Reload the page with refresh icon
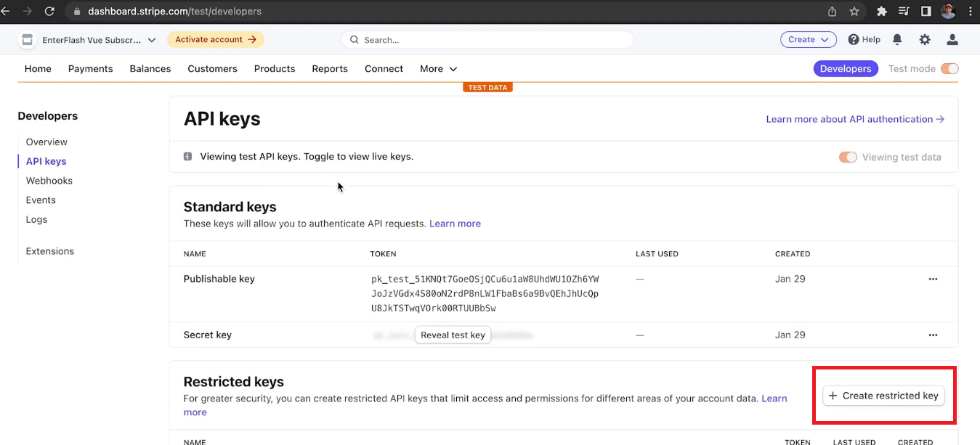This screenshot has width=980, height=445. pyautogui.click(x=49, y=12)
